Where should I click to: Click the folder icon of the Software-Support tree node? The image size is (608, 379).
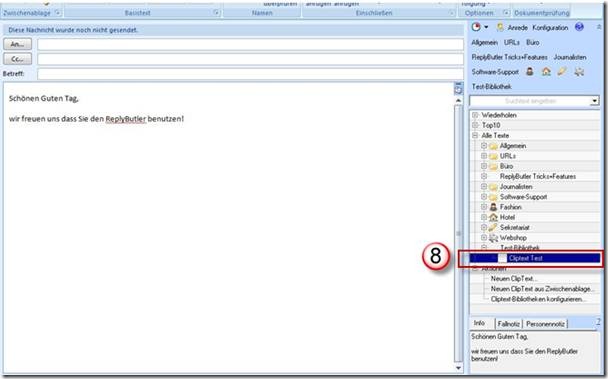pos(493,197)
